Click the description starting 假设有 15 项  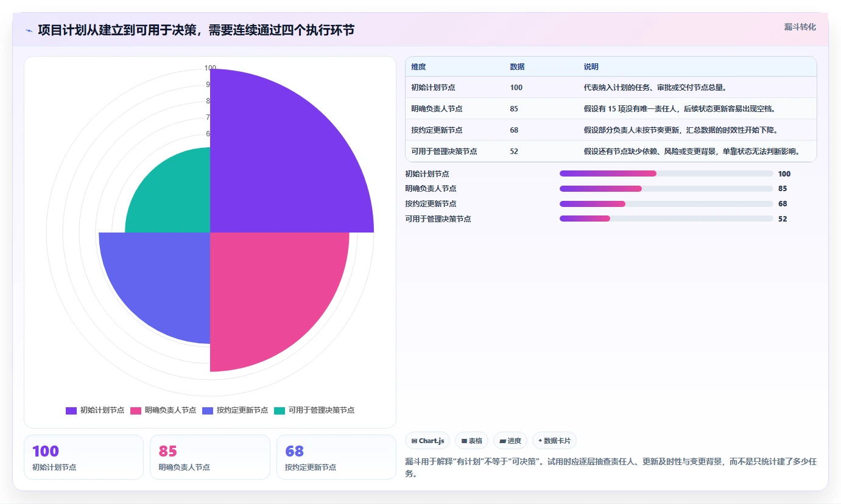(x=679, y=108)
